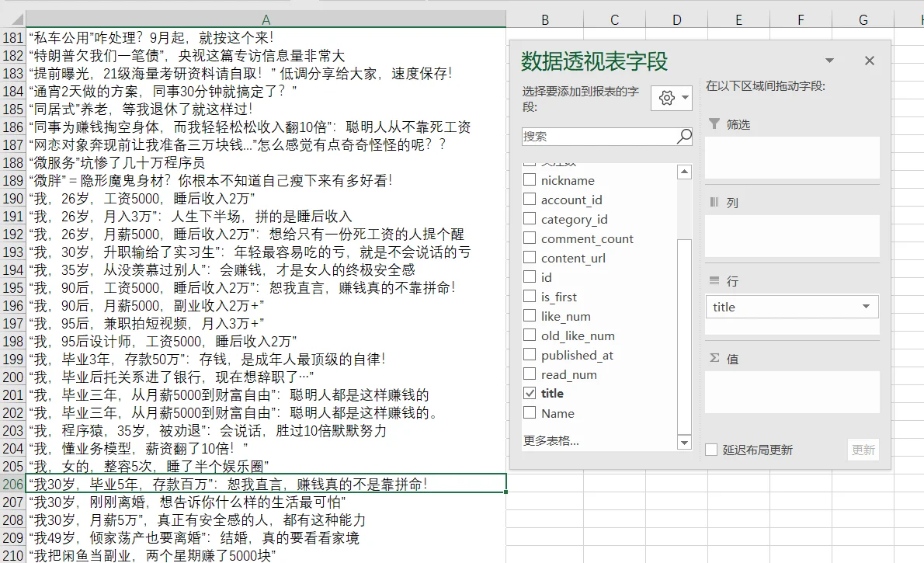The width and height of the screenshot is (924, 563).
Task: Select row 181 header
Action: click(x=13, y=38)
